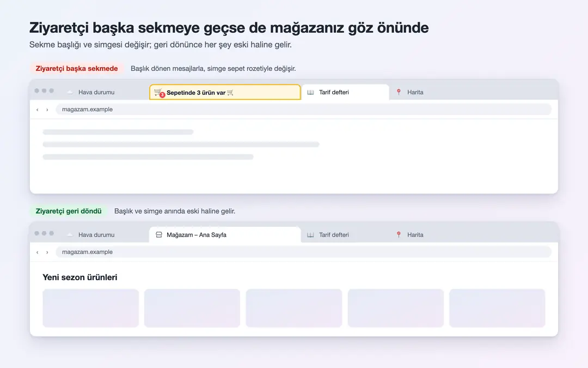Open the Harita tab in the upper browser mockup
Image resolution: width=588 pixels, height=368 pixels.
(x=434, y=92)
